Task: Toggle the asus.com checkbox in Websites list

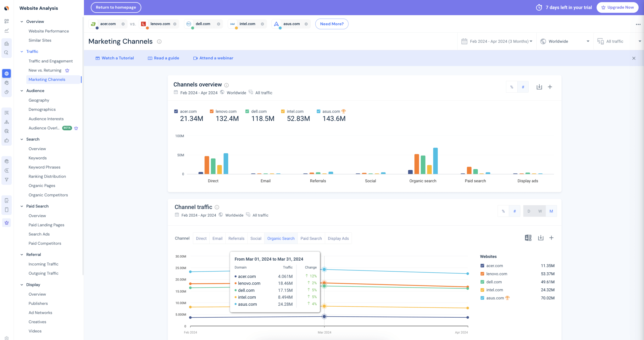Action: click(482, 298)
